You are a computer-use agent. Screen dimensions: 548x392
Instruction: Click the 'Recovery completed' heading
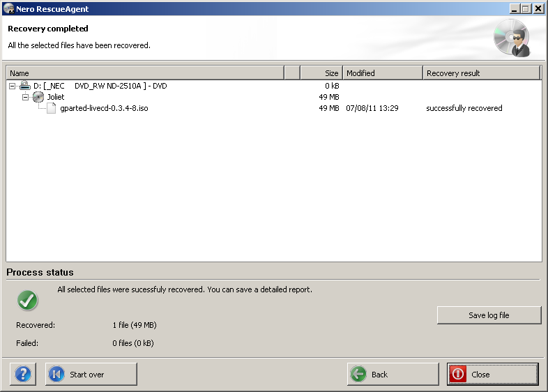click(48, 29)
